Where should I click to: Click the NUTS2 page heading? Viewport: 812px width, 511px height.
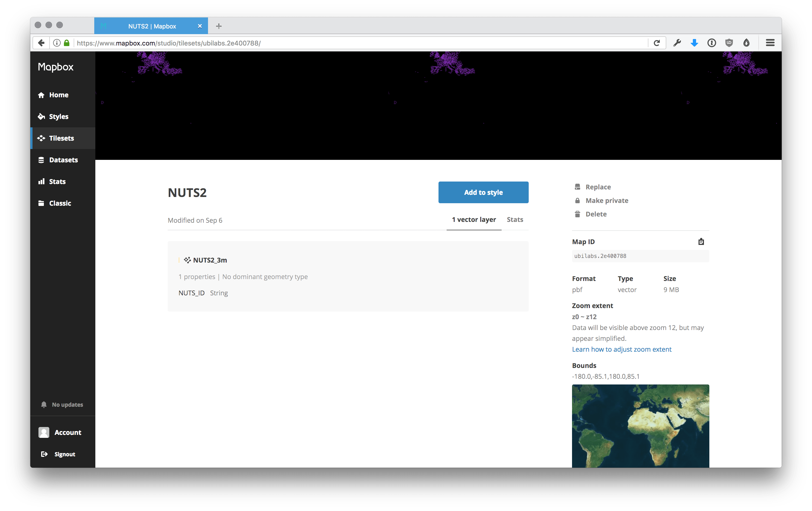coord(187,193)
